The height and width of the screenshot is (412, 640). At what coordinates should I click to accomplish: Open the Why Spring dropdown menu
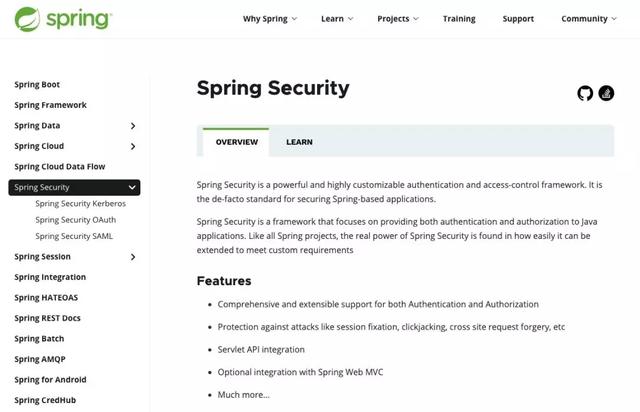click(x=270, y=19)
